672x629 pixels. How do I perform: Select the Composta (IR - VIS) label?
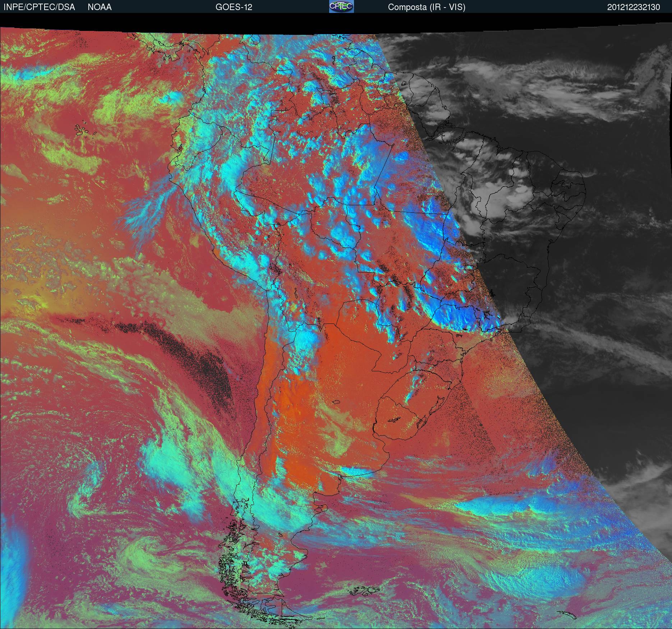point(427,7)
